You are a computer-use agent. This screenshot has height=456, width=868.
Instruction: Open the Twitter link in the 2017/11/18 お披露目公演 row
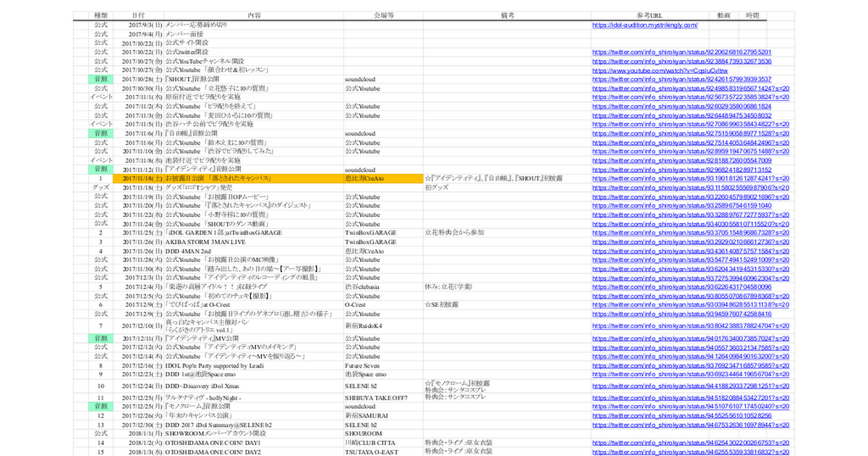690,178
